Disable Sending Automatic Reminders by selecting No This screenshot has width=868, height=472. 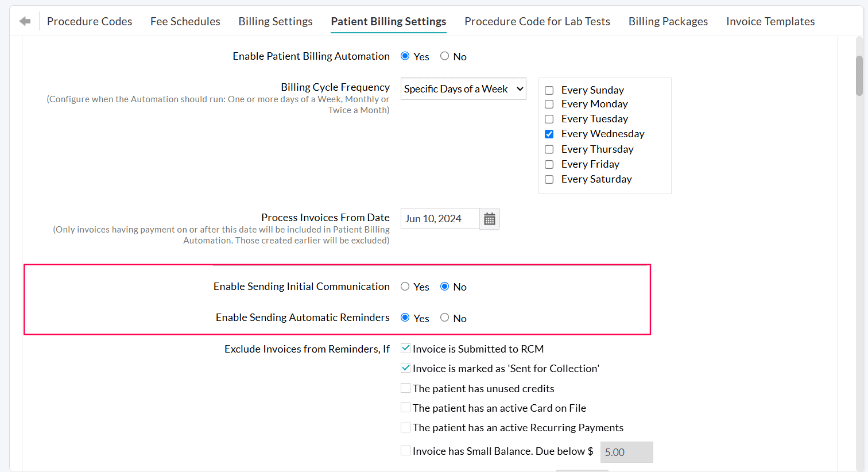[x=444, y=318]
